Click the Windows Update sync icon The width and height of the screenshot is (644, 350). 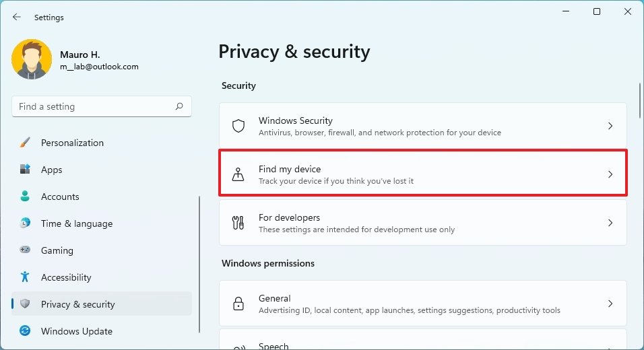25,331
